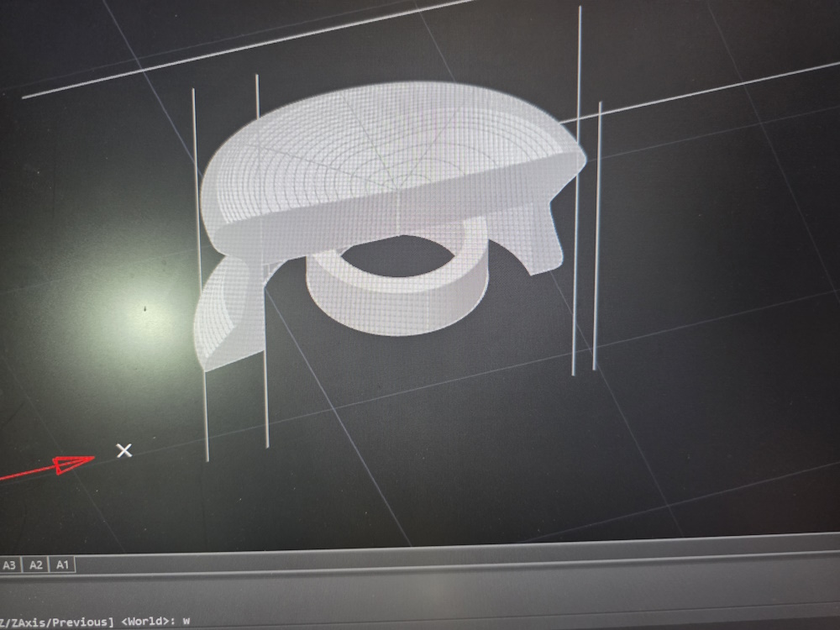Click the empty tab bar right of A1
The image size is (840, 630).
[420, 565]
